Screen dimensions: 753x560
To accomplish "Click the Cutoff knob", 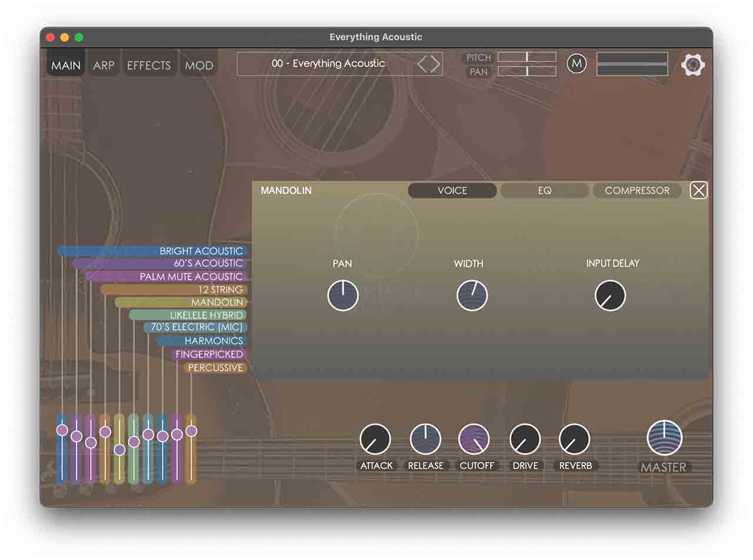I will 474,439.
